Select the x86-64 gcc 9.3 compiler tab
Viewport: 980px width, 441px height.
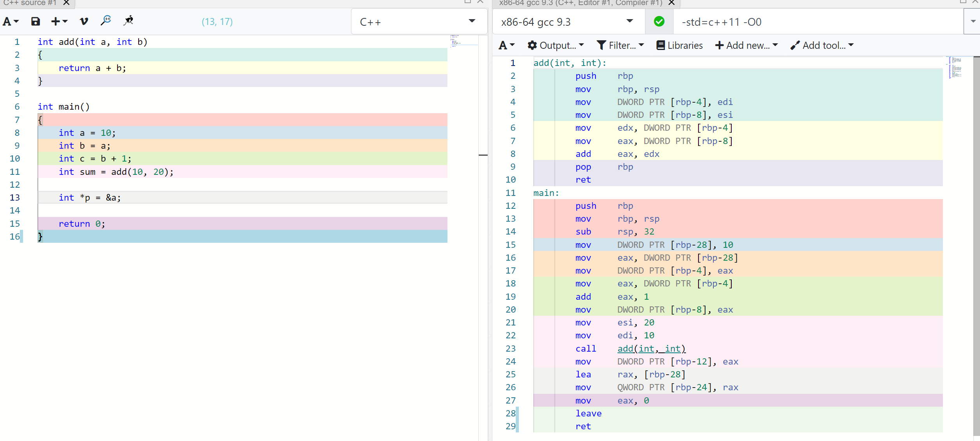click(580, 3)
